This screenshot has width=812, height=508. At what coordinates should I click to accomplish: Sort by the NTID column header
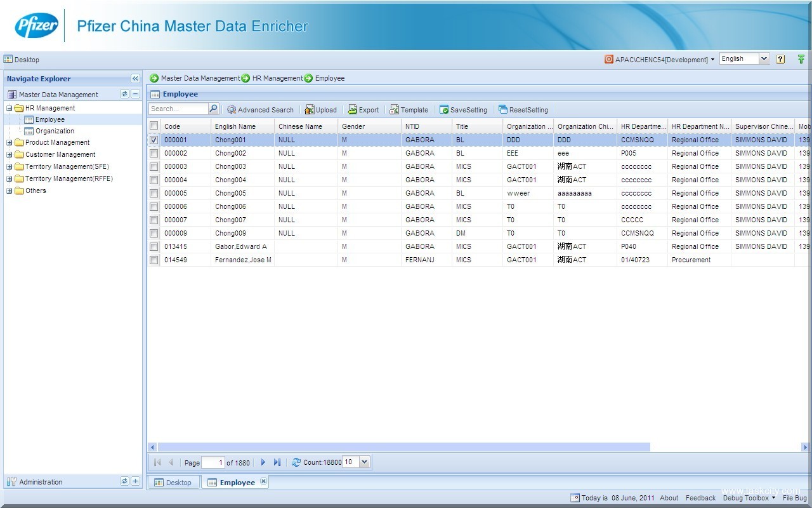point(426,126)
